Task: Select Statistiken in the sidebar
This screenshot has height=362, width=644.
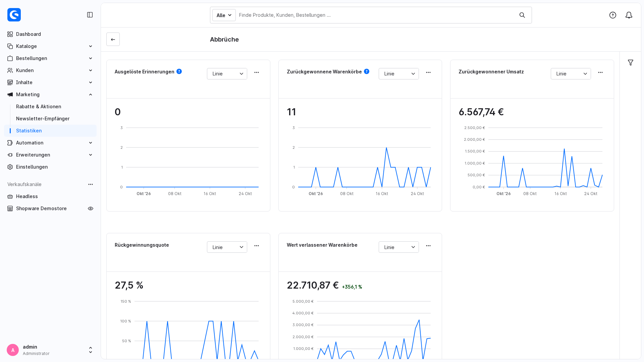Action: (50, 131)
